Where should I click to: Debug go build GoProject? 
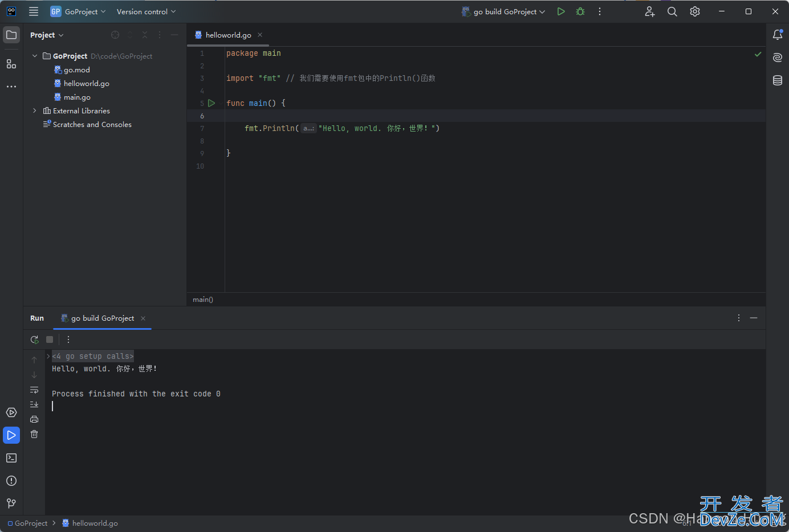coord(580,11)
